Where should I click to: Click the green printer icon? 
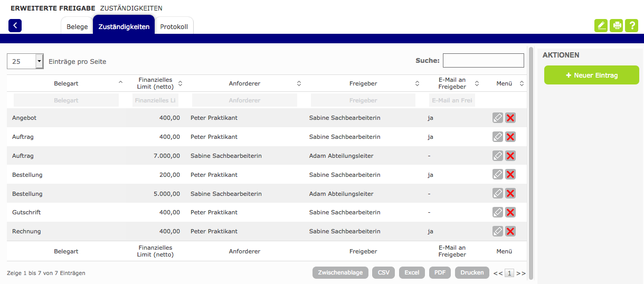pos(616,25)
